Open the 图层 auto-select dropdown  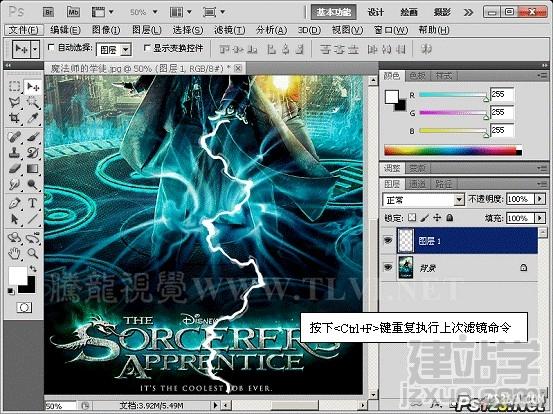point(126,50)
